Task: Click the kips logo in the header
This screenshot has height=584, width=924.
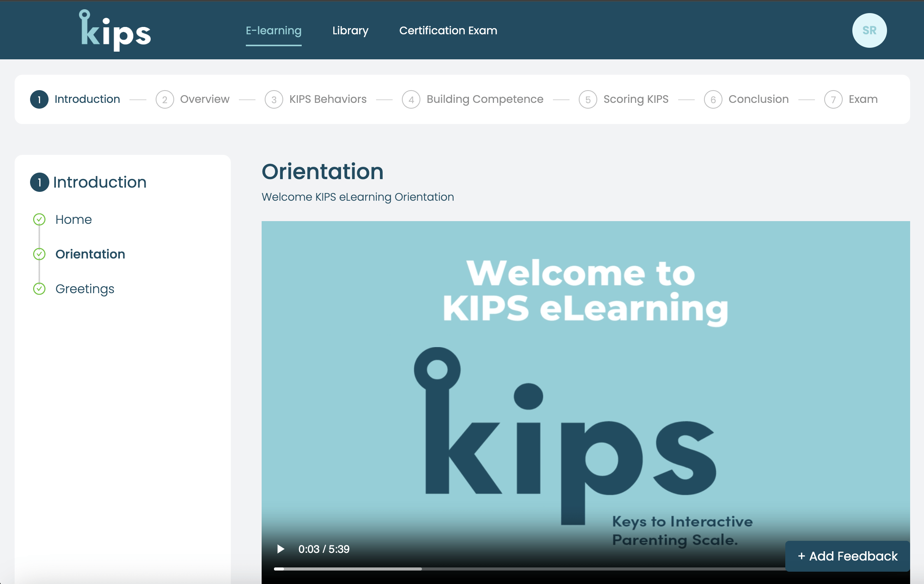Action: (x=115, y=30)
